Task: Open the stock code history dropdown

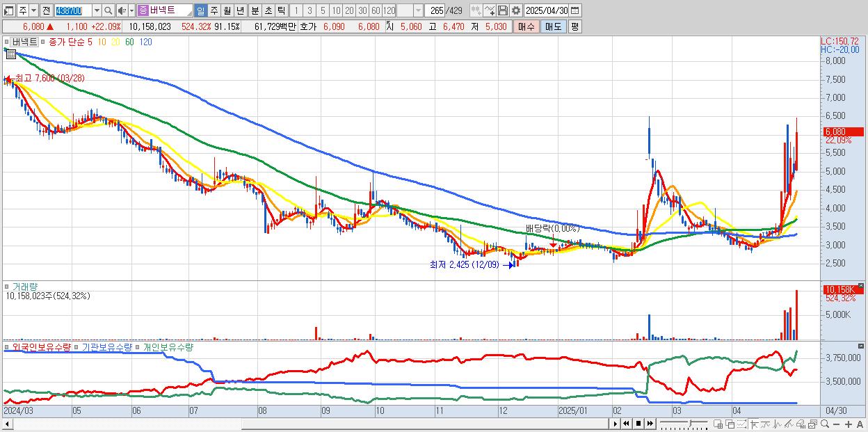Action: (97, 10)
